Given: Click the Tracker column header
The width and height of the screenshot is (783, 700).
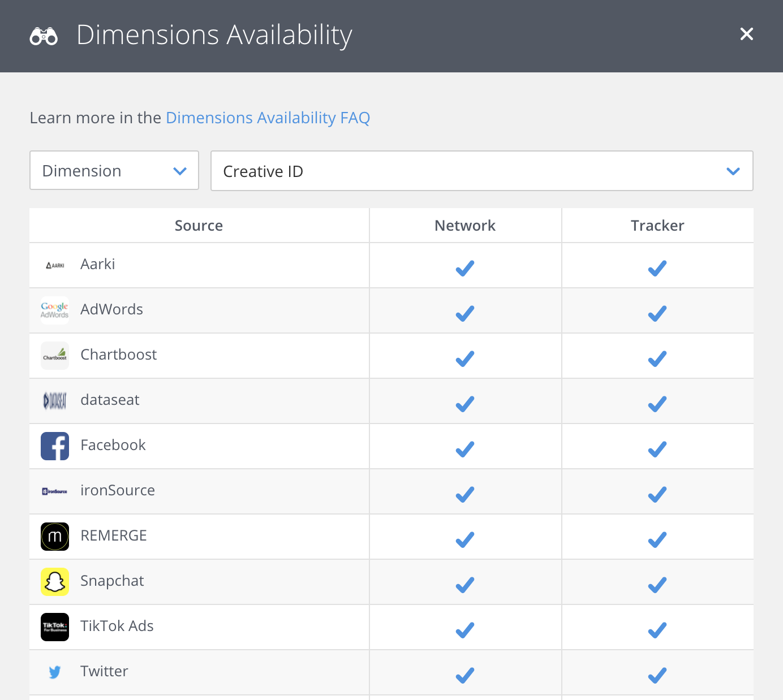Looking at the screenshot, I should 657,226.
